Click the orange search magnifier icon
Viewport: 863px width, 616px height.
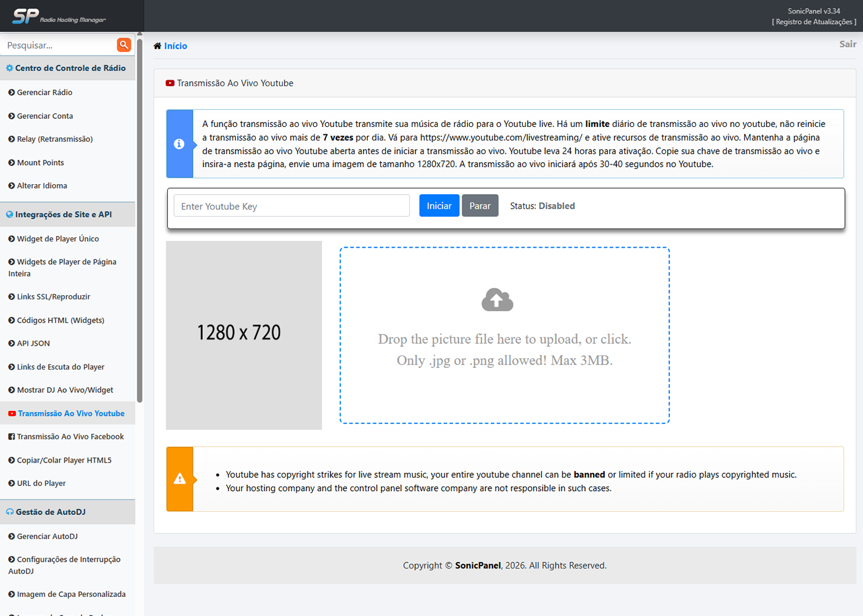coord(124,45)
